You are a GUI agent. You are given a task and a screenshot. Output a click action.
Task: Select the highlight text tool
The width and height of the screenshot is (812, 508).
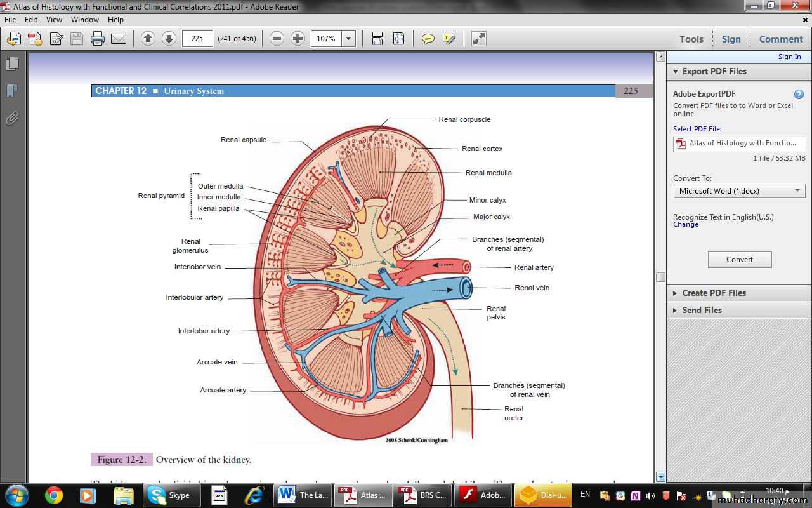coord(449,39)
